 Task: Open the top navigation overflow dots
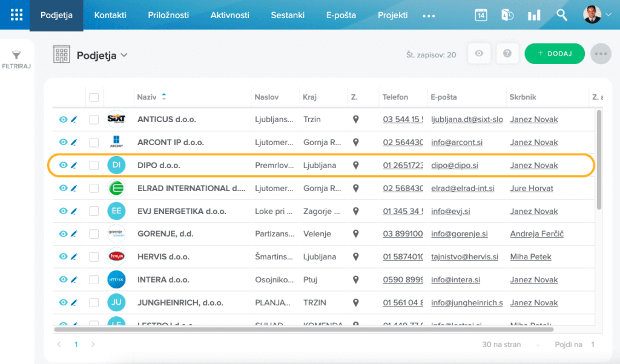(429, 16)
